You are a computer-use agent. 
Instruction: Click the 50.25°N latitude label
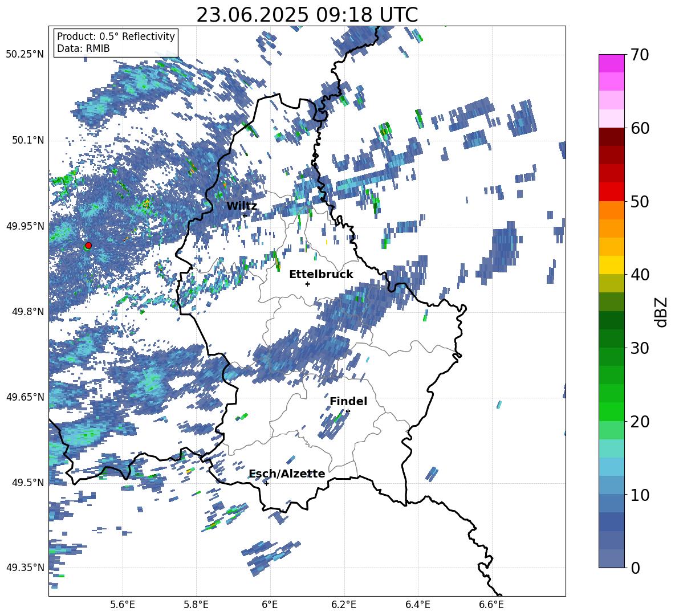pos(26,55)
